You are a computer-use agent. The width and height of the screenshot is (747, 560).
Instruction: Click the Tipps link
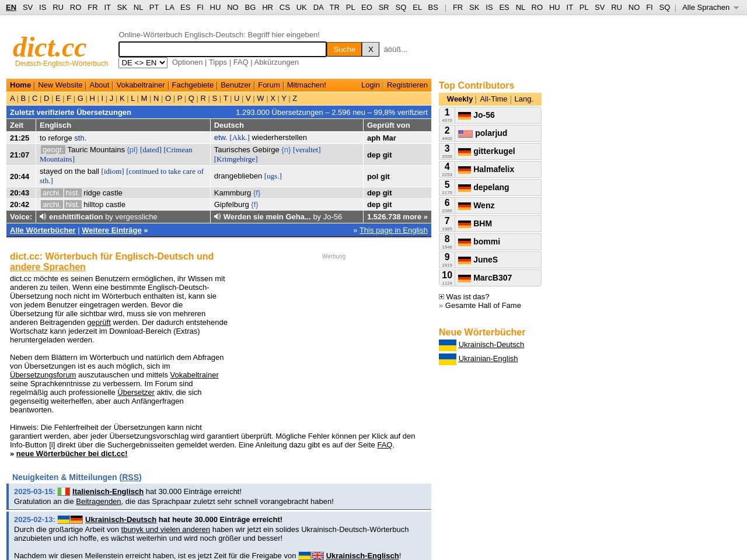[218, 62]
